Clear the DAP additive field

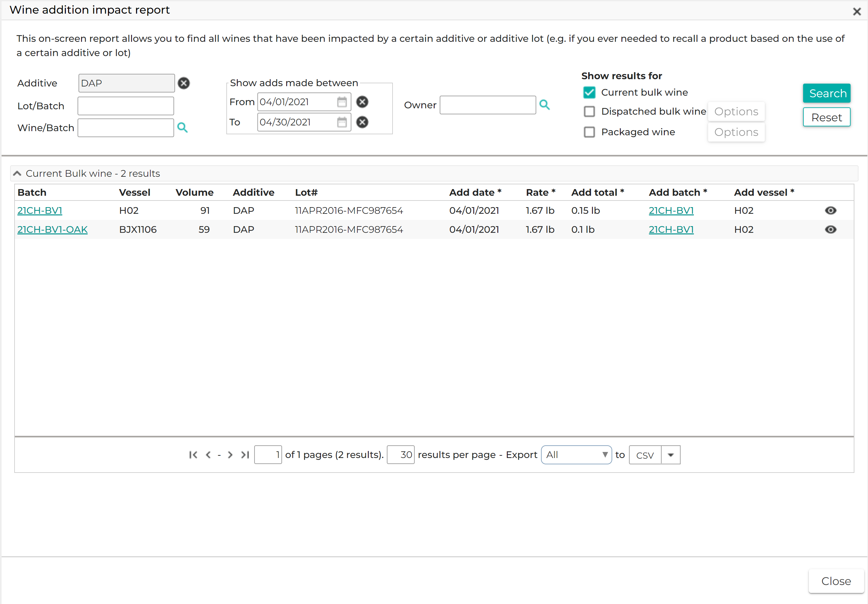[x=184, y=83]
